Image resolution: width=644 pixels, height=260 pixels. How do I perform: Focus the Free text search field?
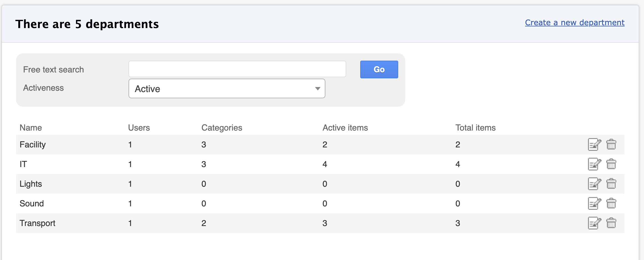pos(237,69)
